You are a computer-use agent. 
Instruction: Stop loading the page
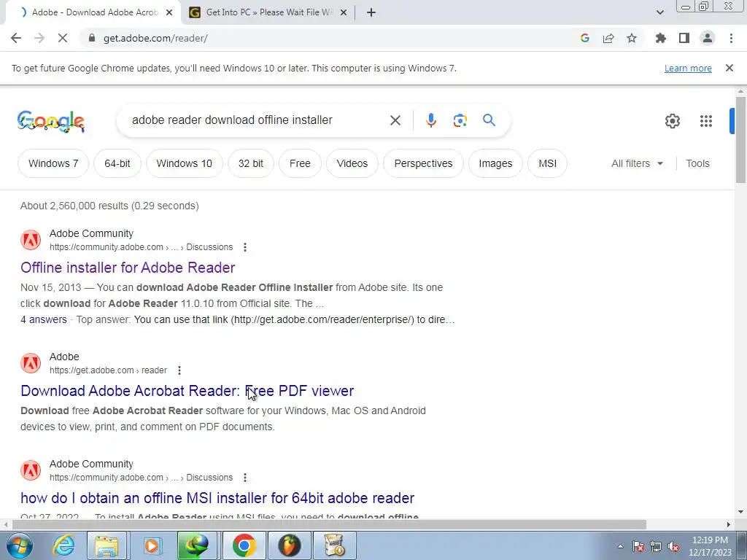point(63,38)
